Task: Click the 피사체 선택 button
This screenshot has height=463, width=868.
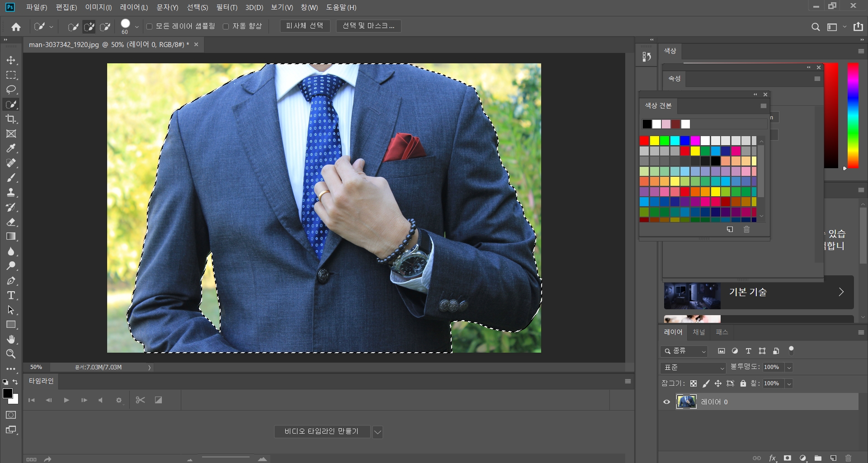Action: pos(305,26)
